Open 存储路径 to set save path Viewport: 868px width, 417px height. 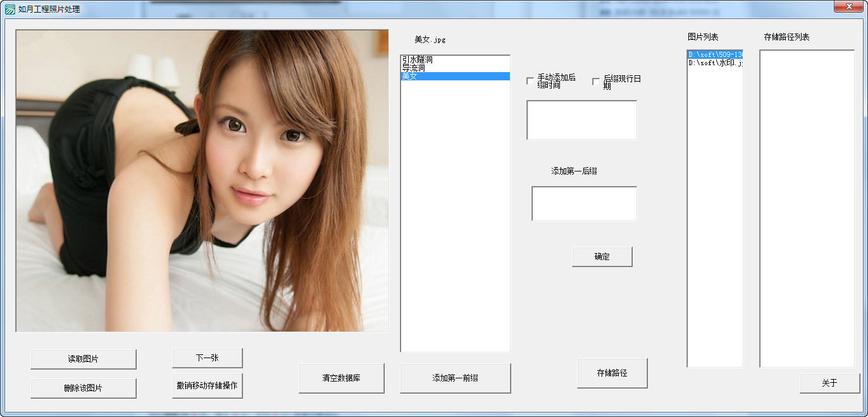click(612, 373)
